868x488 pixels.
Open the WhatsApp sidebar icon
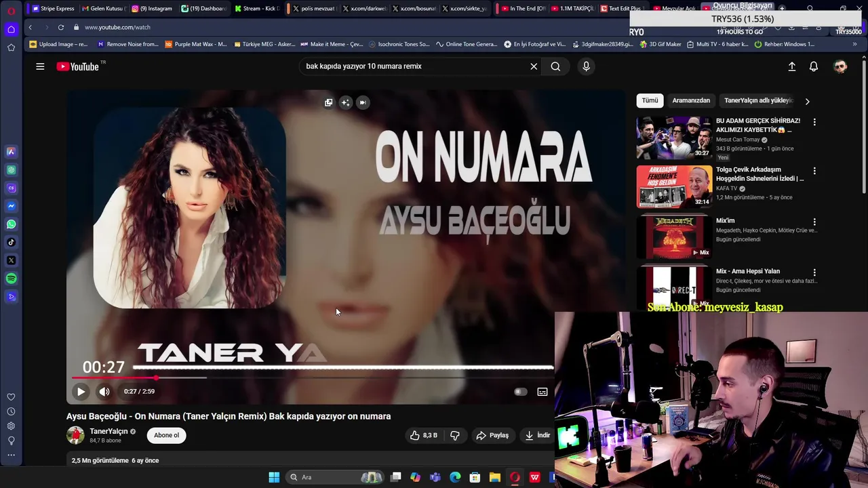click(11, 224)
